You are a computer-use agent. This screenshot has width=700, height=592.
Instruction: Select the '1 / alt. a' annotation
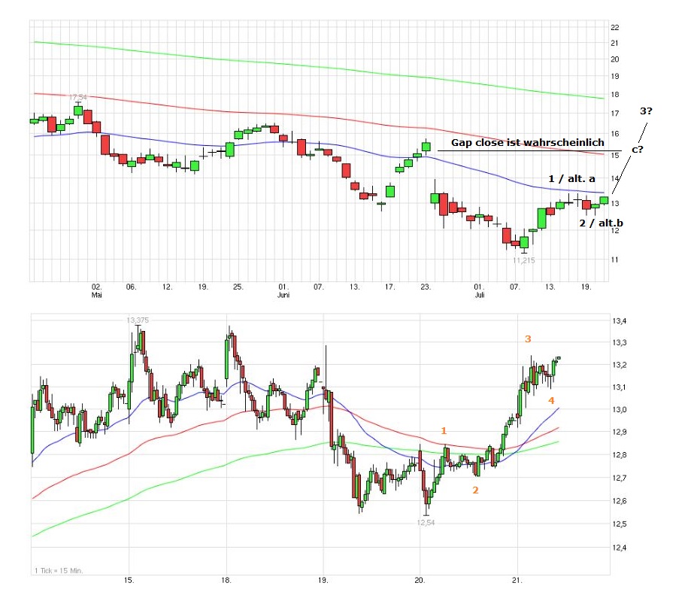[571, 178]
